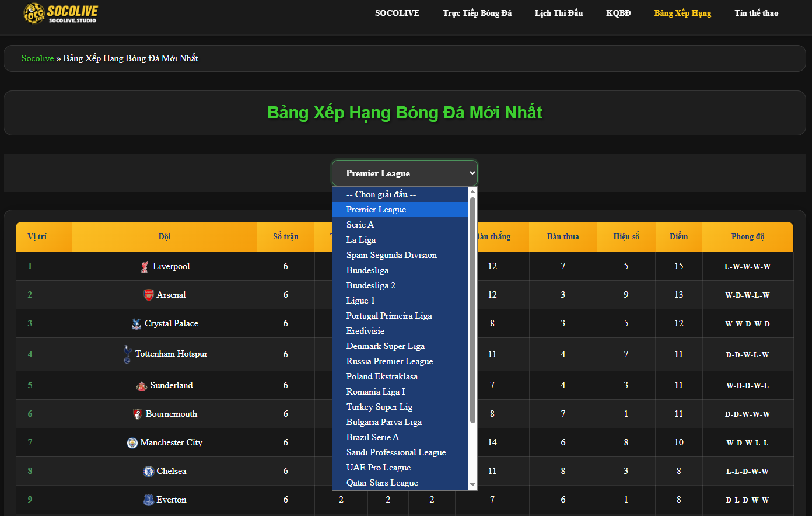Click the Bournemouth team name link
The image size is (812, 516).
(x=171, y=414)
